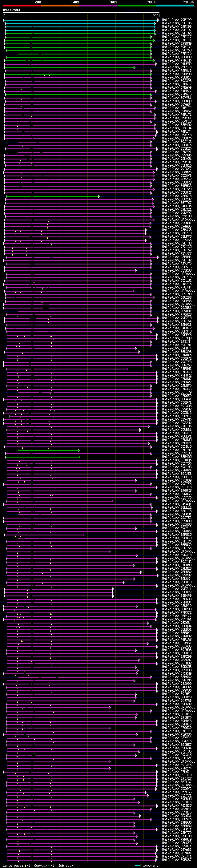Open hit UniRef100_Q9FIA0
This screenshot has height=868, width=197.
point(177,34)
